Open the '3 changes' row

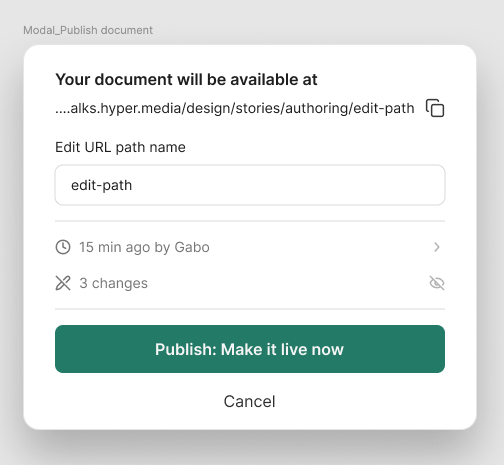coord(250,283)
